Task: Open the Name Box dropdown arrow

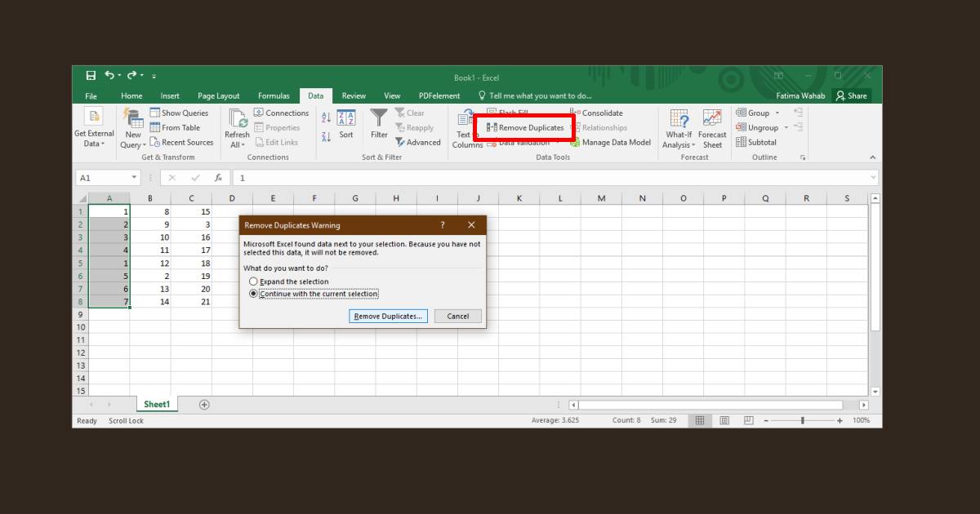Action: [135, 178]
